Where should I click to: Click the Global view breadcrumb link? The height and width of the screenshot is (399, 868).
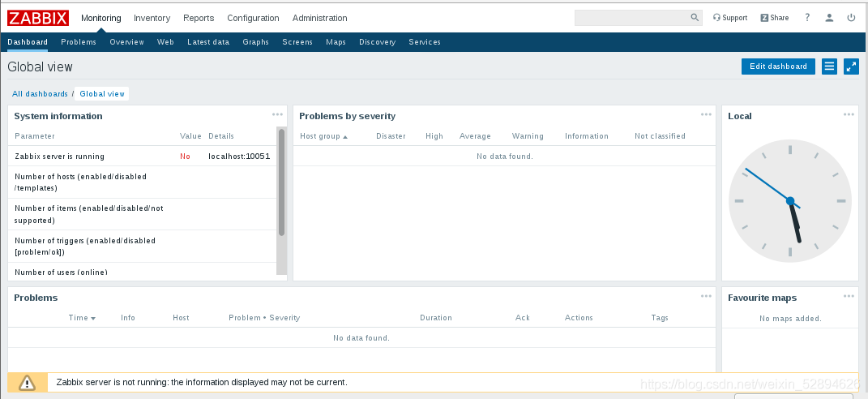[102, 93]
